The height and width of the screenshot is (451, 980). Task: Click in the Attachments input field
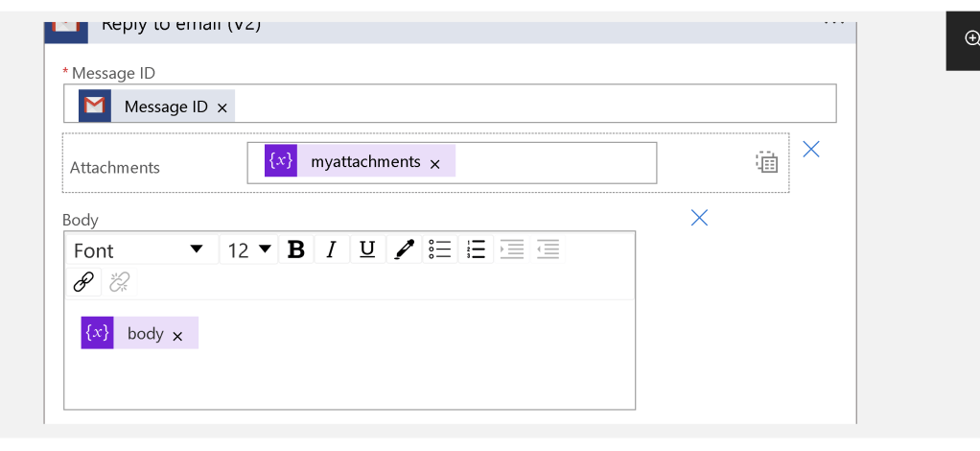[x=452, y=162]
